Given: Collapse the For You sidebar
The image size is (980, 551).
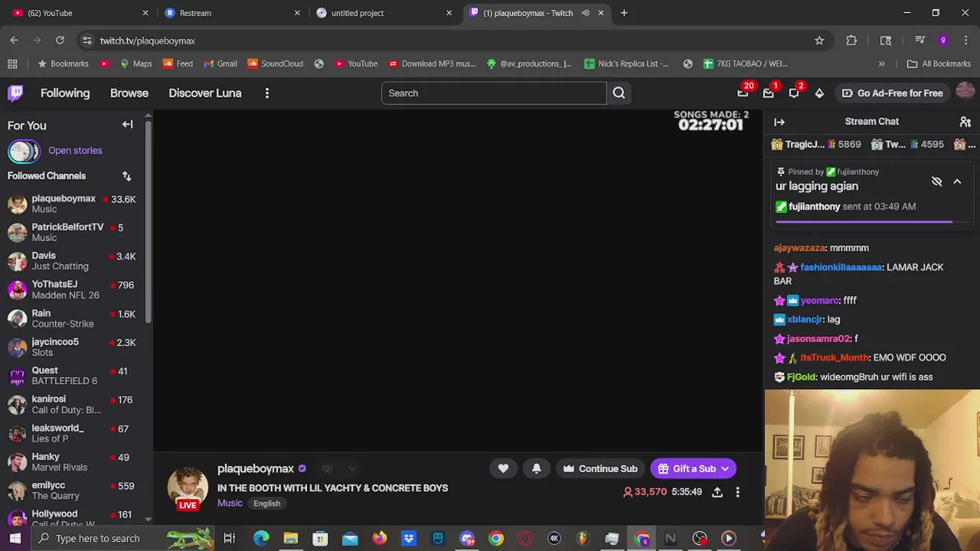Looking at the screenshot, I should pos(127,125).
